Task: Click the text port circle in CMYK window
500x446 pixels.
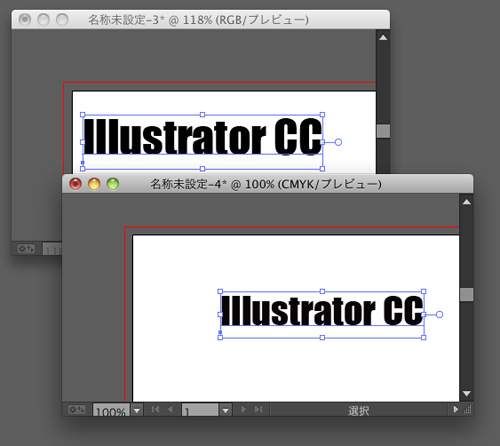Action: 440,314
